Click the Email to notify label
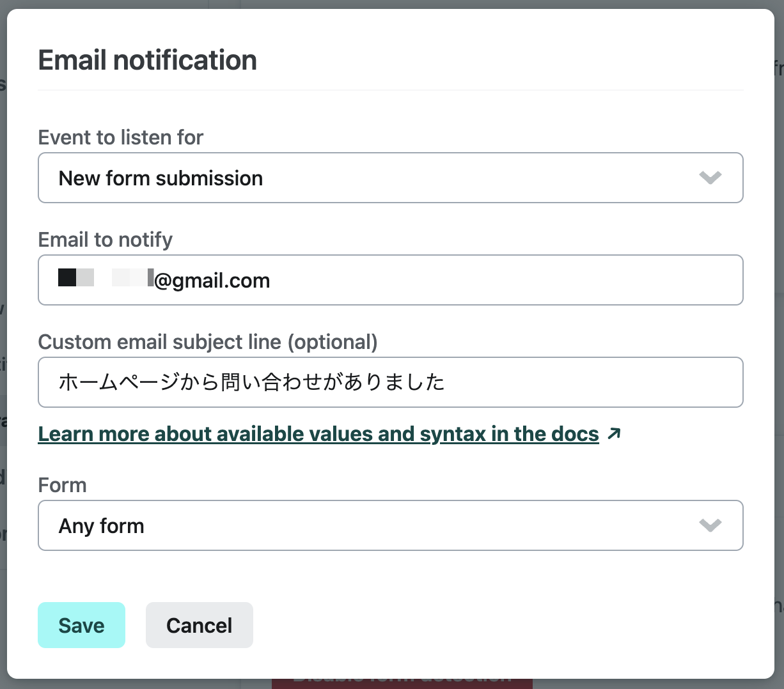The width and height of the screenshot is (784, 689). tap(106, 240)
